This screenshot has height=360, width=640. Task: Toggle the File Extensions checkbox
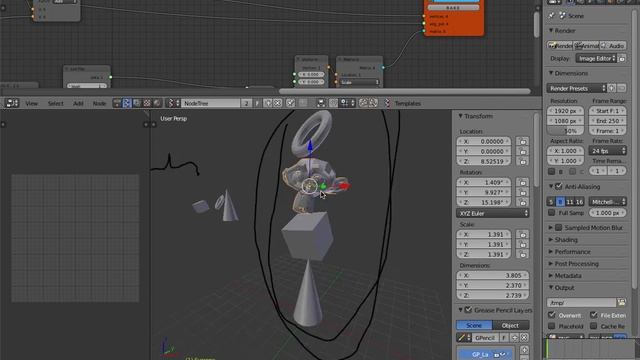point(594,315)
